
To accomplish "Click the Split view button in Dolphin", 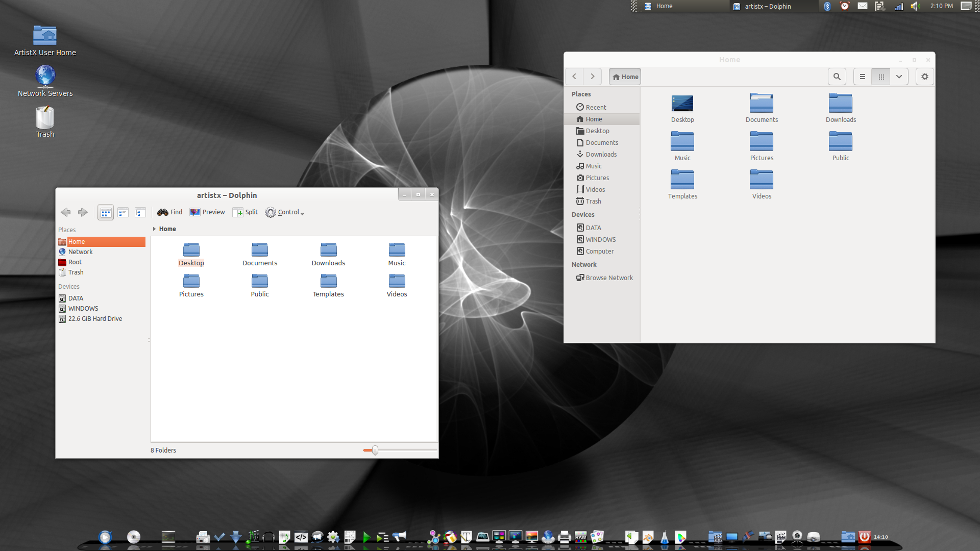I will 245,212.
